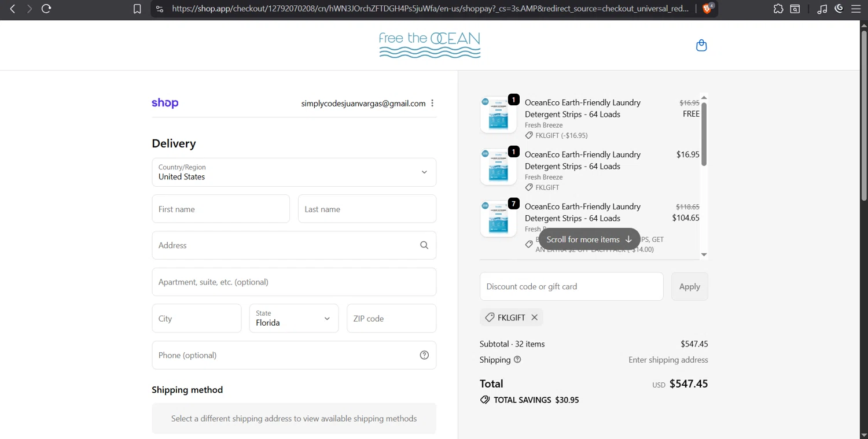The height and width of the screenshot is (439, 868).
Task: Show shipping info question mark icon
Action: pyautogui.click(x=517, y=359)
